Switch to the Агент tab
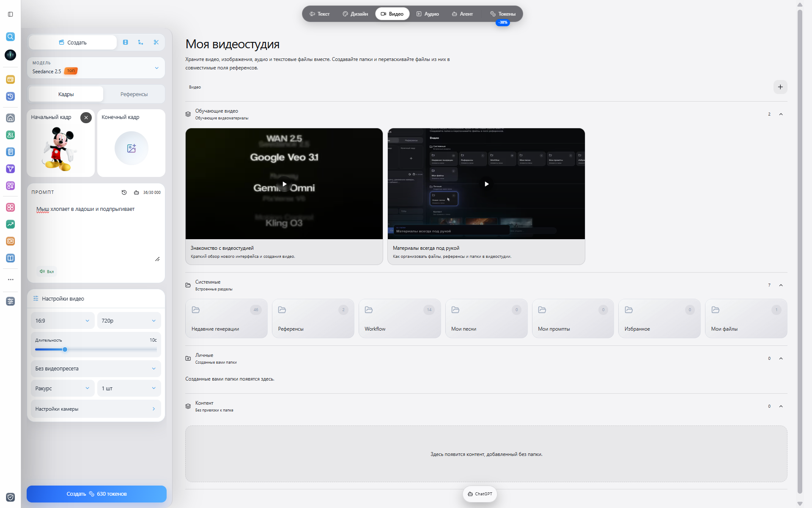This screenshot has height=508, width=812. pyautogui.click(x=462, y=14)
